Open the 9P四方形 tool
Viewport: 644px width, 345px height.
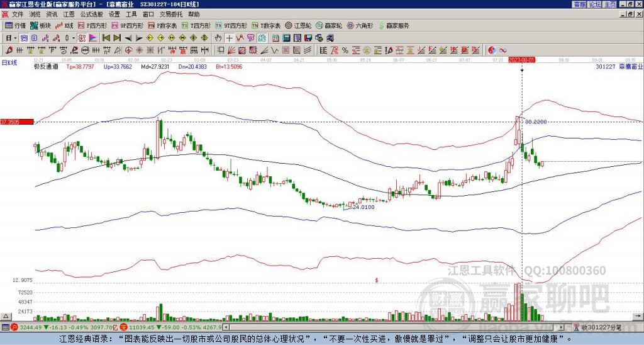(x=127, y=25)
